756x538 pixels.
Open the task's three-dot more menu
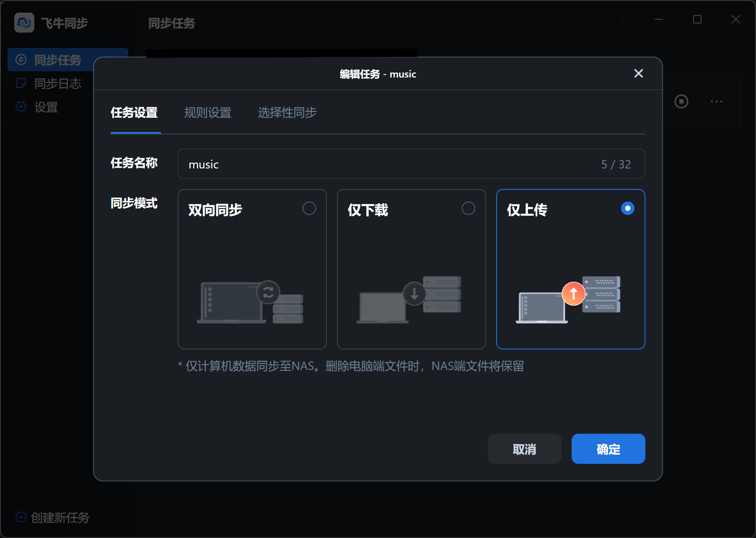(717, 101)
